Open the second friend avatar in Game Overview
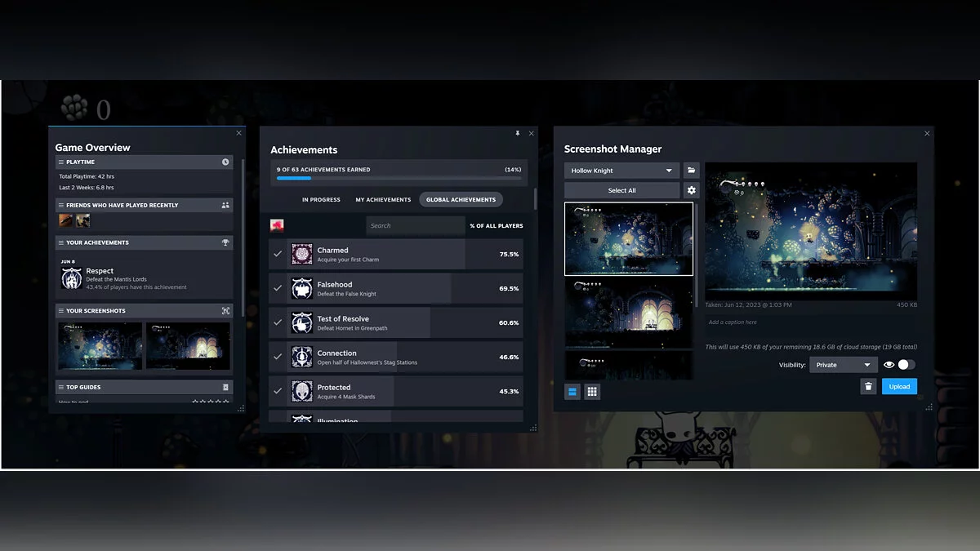The width and height of the screenshot is (980, 551). coord(82,220)
